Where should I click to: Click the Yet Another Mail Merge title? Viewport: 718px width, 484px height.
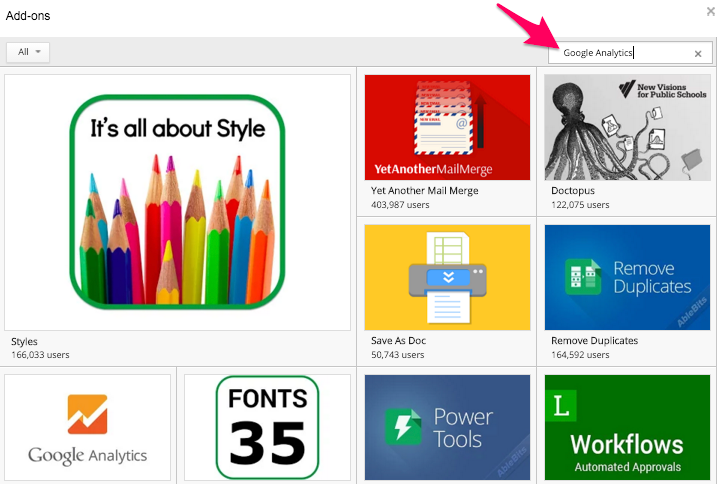point(424,191)
